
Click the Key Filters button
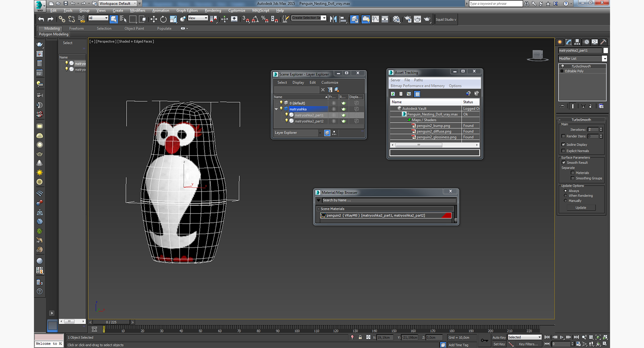(x=528, y=344)
